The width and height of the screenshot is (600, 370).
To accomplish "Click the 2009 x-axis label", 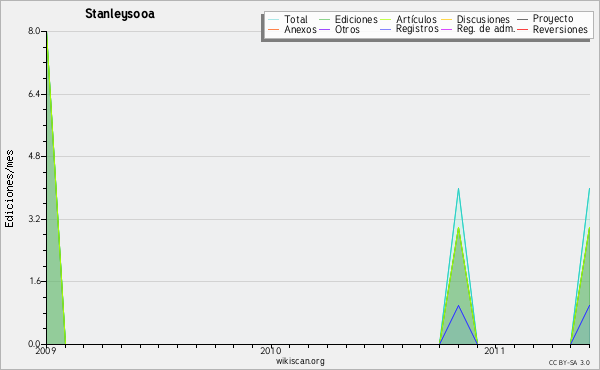I will 46,351.
